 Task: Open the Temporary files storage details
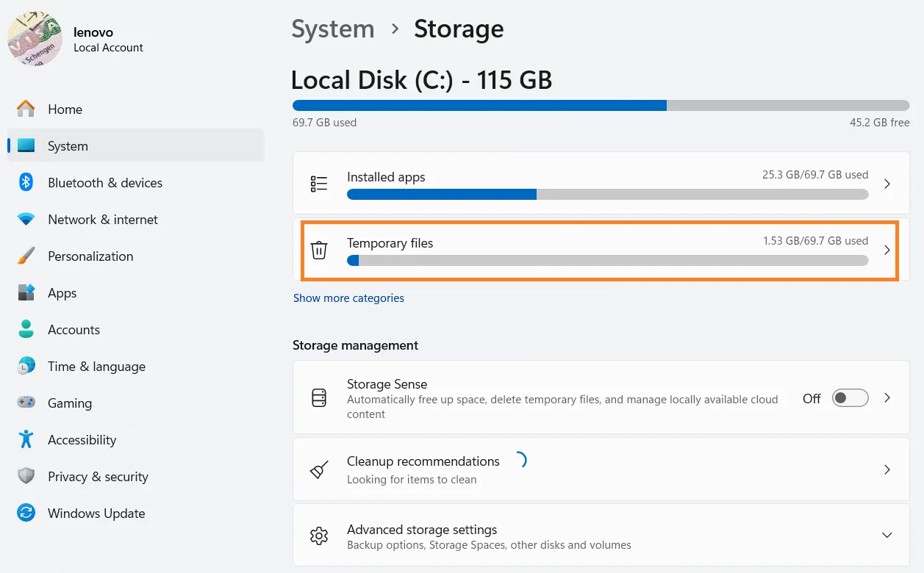(x=601, y=250)
